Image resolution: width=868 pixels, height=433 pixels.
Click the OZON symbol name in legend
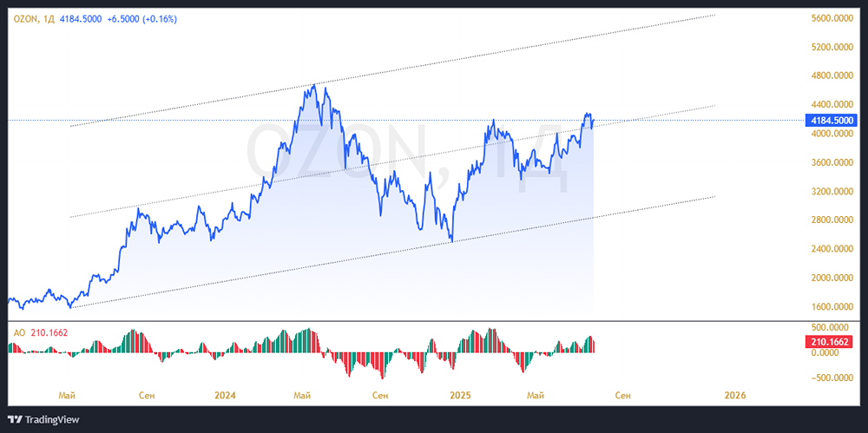(23, 19)
